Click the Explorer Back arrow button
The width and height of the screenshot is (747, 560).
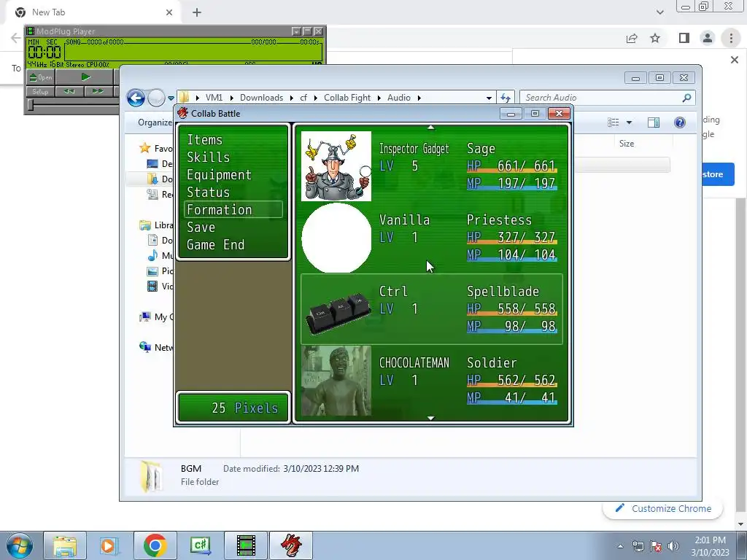pos(136,98)
